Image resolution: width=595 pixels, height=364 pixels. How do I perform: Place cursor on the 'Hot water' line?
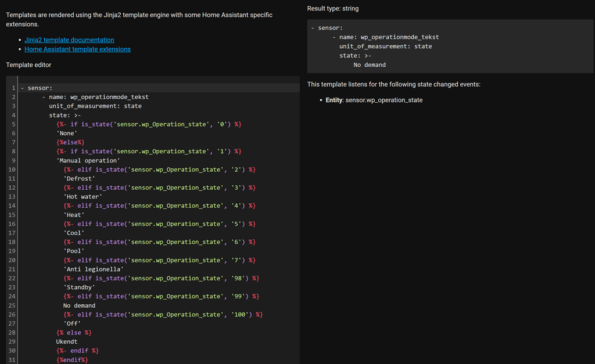[83, 197]
